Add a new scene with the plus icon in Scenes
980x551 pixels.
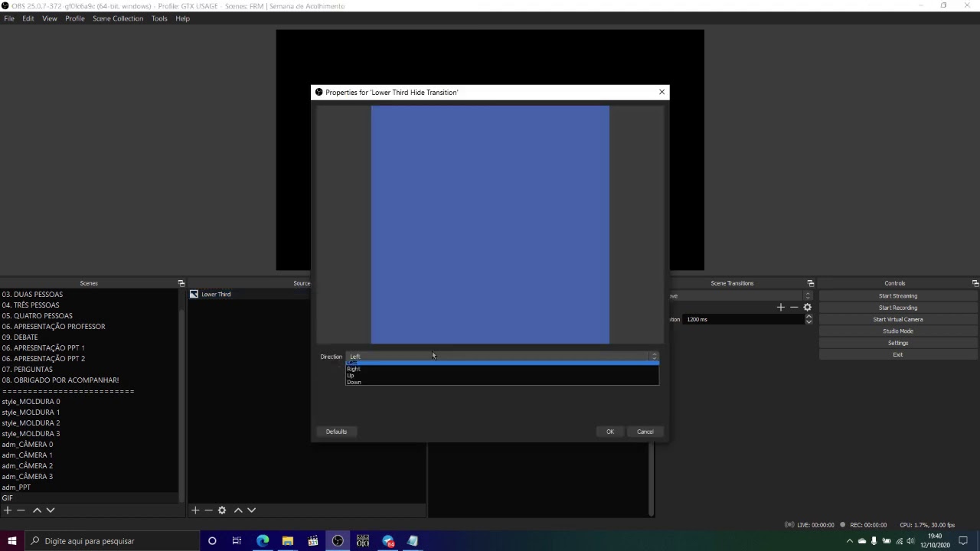pyautogui.click(x=7, y=510)
